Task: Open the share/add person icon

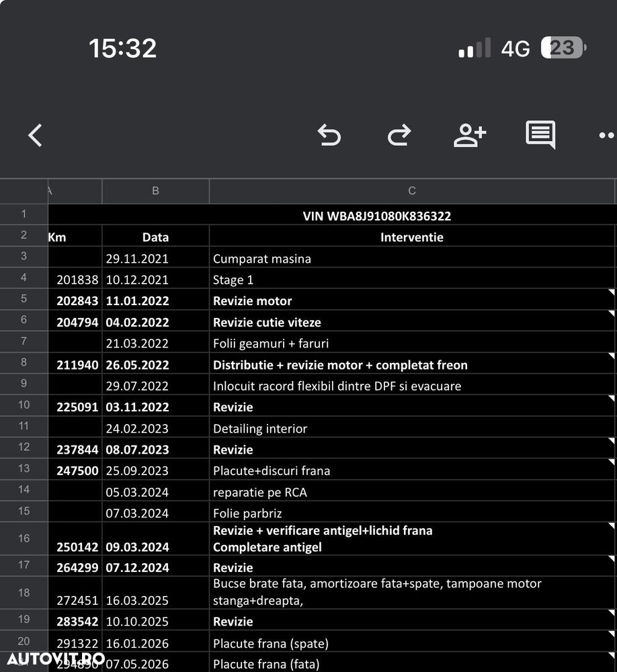Action: pos(470,136)
